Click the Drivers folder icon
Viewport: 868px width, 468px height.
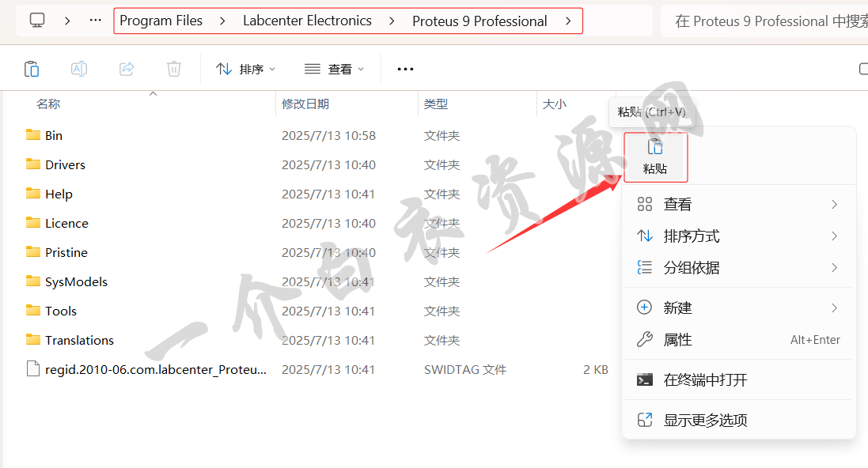pos(33,164)
